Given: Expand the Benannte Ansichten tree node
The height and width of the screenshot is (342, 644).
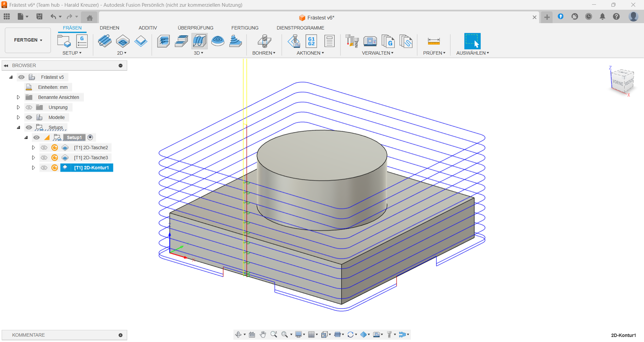Looking at the screenshot, I should tap(18, 97).
